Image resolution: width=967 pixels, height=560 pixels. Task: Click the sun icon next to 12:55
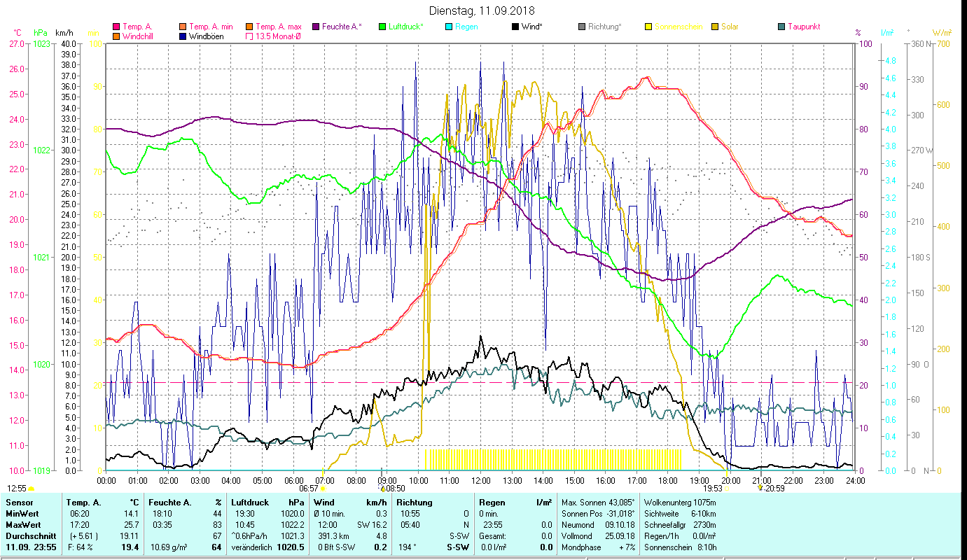pyautogui.click(x=32, y=489)
